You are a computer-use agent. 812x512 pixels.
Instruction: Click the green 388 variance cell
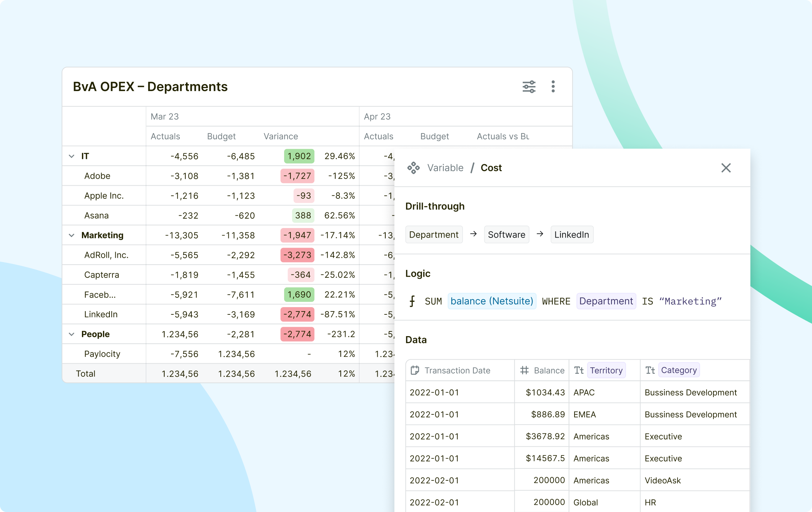(x=303, y=215)
